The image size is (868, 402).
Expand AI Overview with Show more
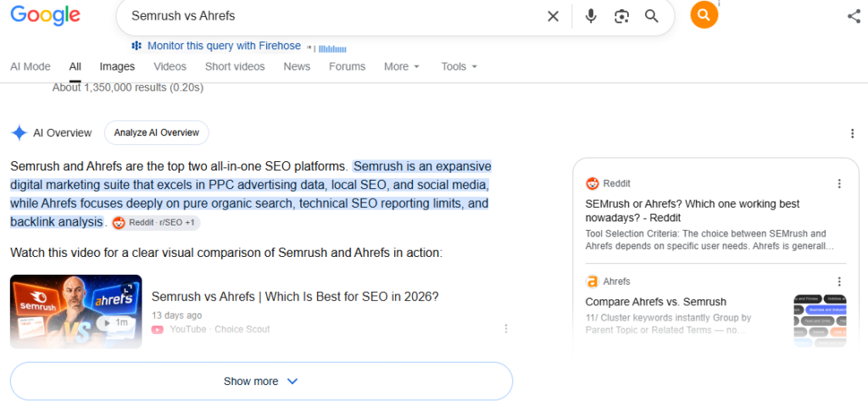point(261,382)
